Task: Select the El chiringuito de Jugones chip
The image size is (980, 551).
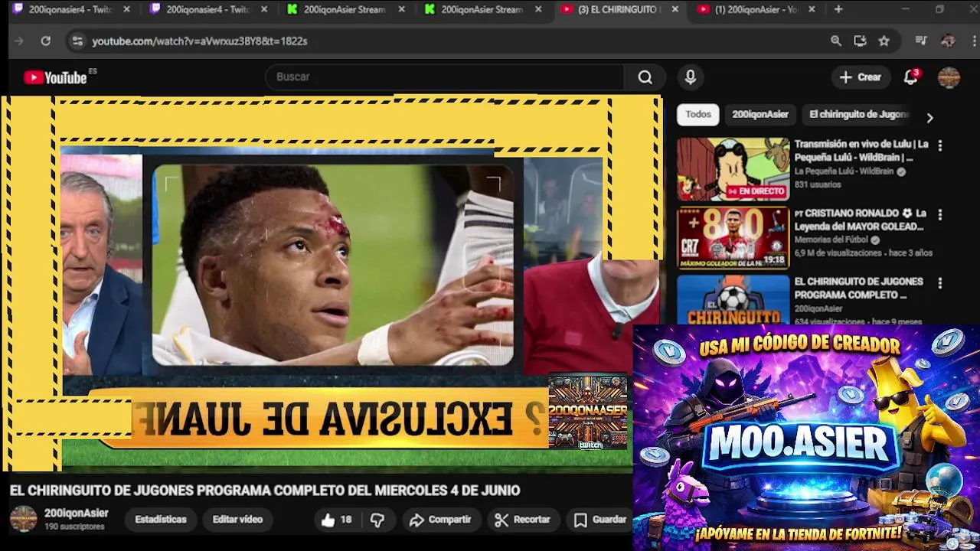Action: (858, 115)
